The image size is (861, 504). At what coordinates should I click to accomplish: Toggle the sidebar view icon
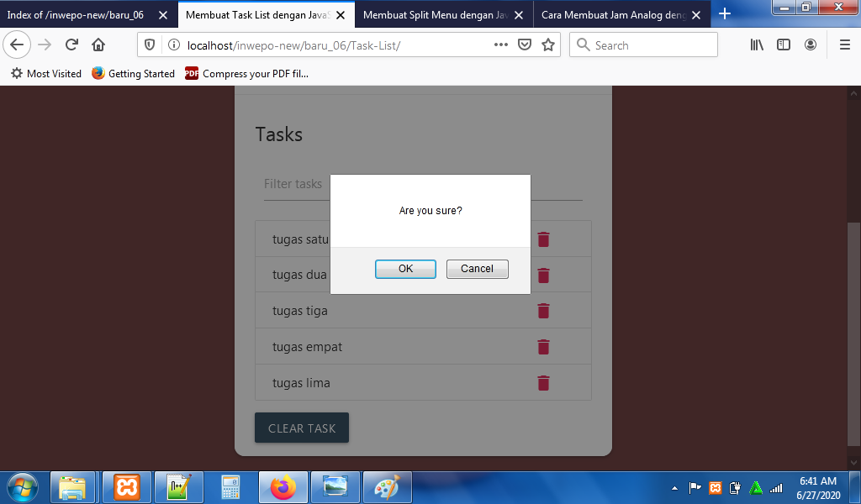point(784,45)
